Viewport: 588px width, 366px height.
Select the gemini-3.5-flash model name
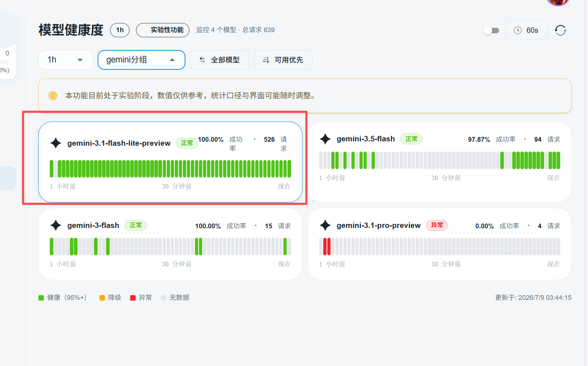tap(366, 139)
